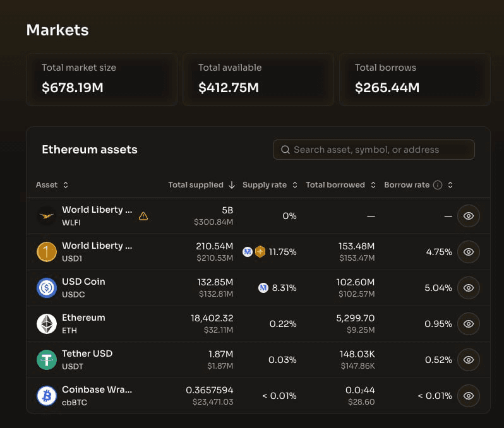Open the Ethereum asset name
The image size is (504, 428).
pyautogui.click(x=83, y=318)
